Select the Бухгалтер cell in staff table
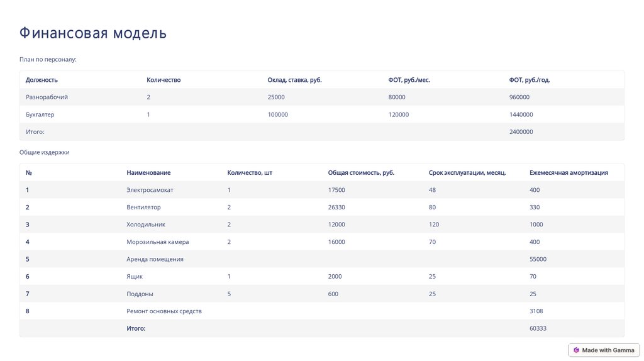Screen dimensions: 644x361 pyautogui.click(x=40, y=114)
